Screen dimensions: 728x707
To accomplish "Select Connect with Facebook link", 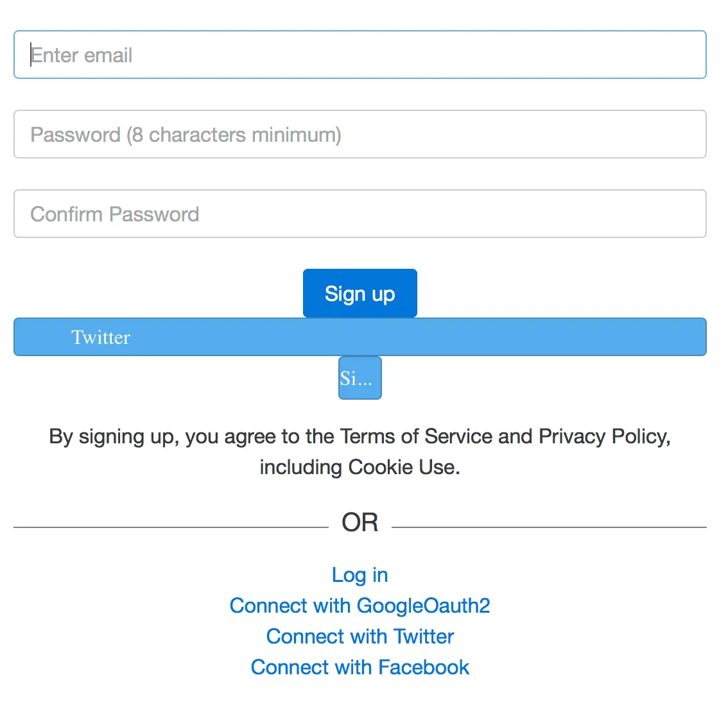I will pyautogui.click(x=360, y=667).
